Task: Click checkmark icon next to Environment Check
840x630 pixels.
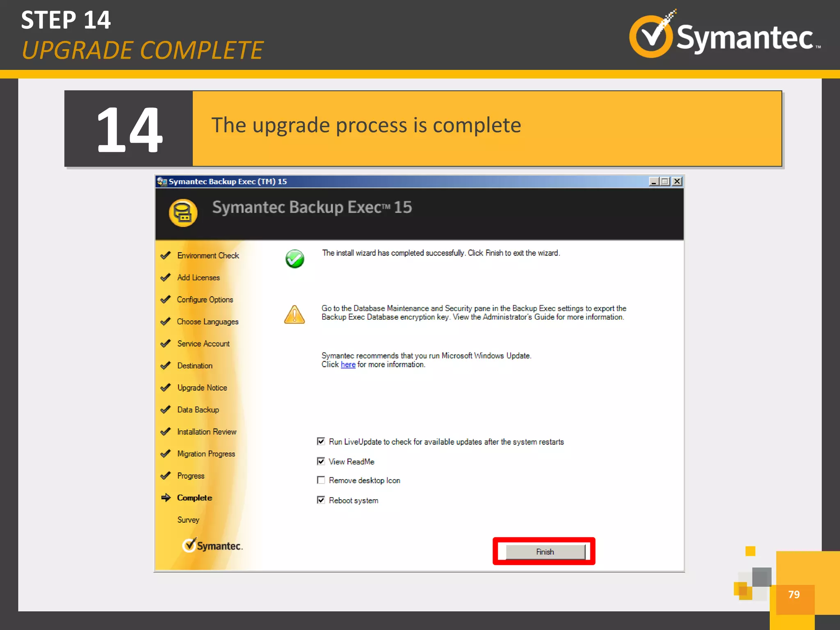Action: tap(166, 256)
